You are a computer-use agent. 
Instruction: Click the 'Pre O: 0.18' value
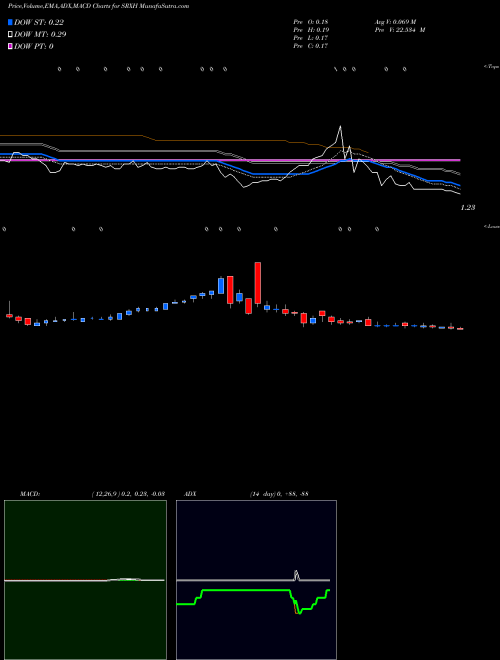coord(311,22)
